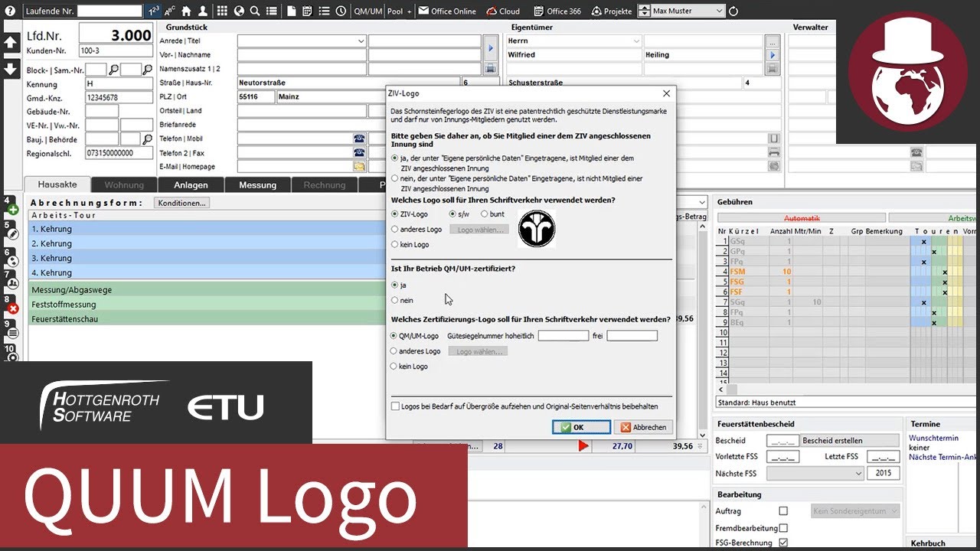Viewport: 980px width, 551px height.
Task: Open the QM/UM toolbar menu
Action: [x=367, y=11]
